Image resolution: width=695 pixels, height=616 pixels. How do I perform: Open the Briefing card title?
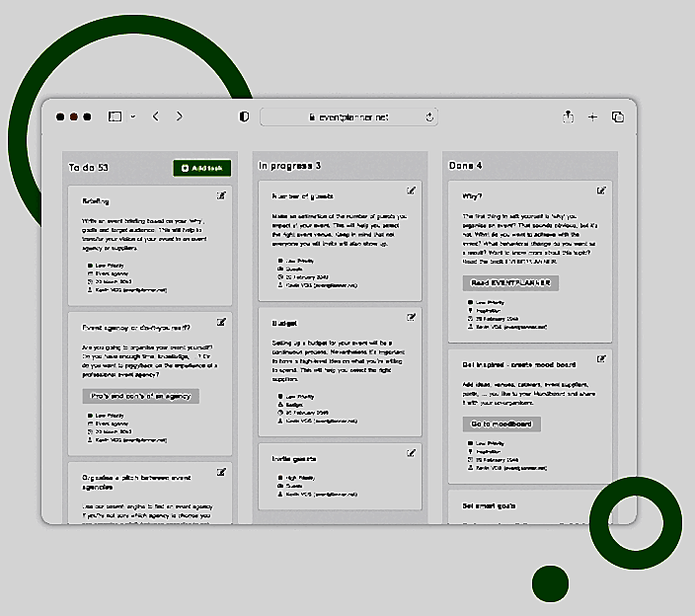tap(96, 201)
